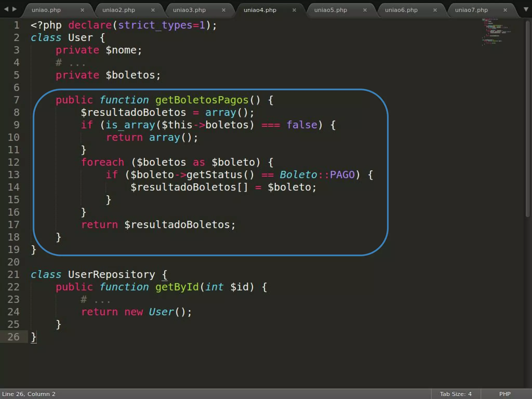Image resolution: width=532 pixels, height=399 pixels.
Task: Click the vertical scrollbar handle
Action: [x=527, y=118]
